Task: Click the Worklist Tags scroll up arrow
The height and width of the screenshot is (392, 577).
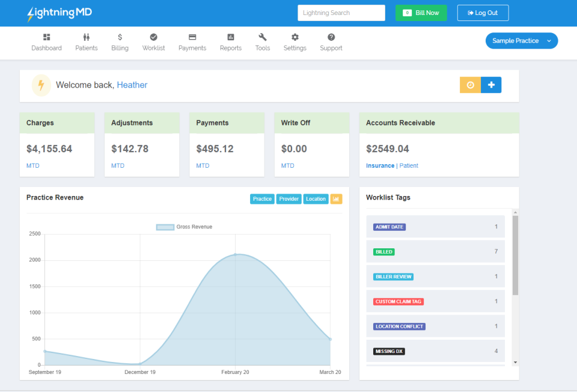Action: tap(515, 212)
